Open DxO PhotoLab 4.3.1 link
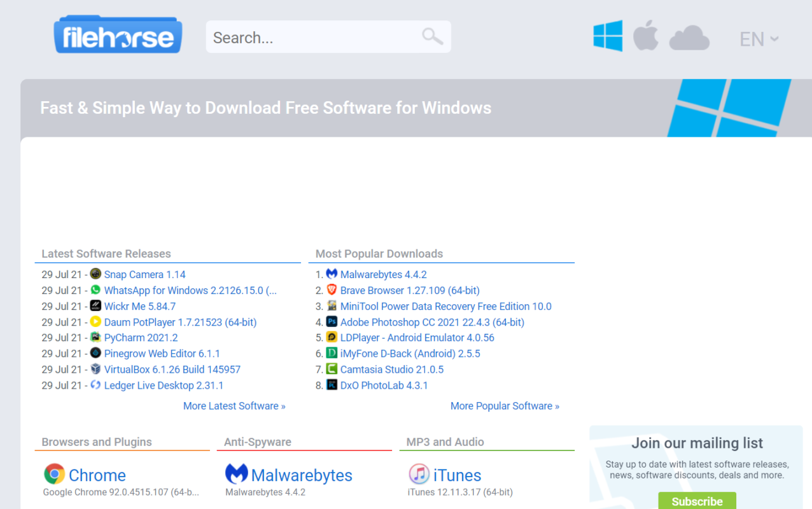The height and width of the screenshot is (509, 812). pyautogui.click(x=384, y=386)
